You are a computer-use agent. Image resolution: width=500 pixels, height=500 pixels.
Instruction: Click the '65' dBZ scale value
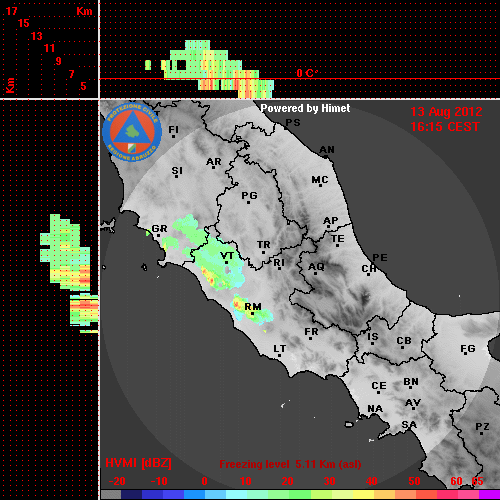[477, 481]
